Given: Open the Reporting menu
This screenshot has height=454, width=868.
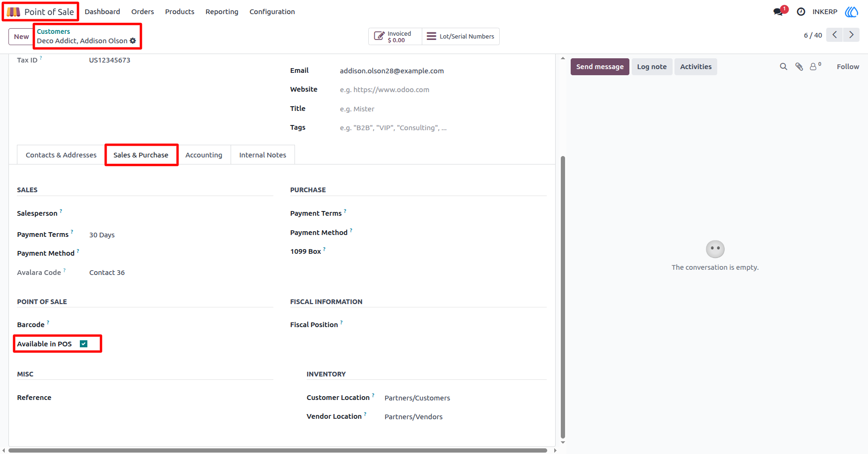Looking at the screenshot, I should 222,12.
